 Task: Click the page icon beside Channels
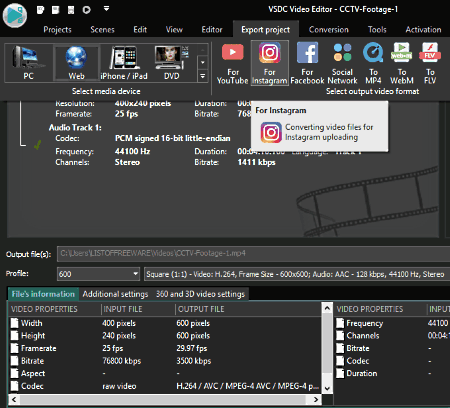pyautogui.click(x=340, y=336)
